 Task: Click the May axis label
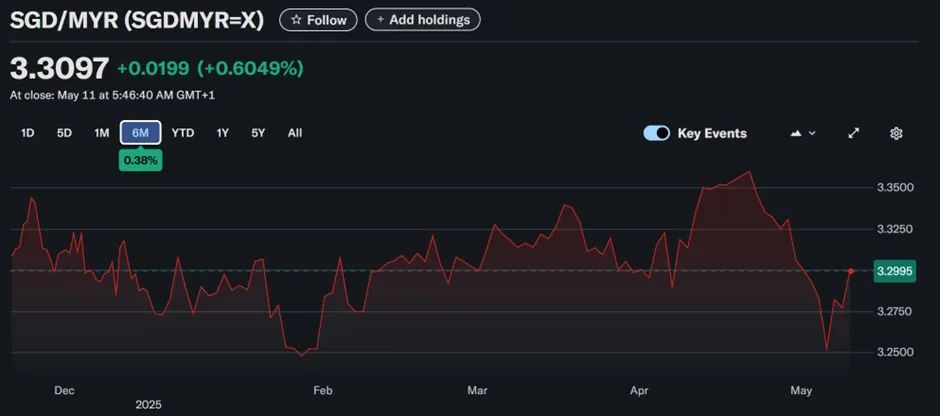click(802, 391)
